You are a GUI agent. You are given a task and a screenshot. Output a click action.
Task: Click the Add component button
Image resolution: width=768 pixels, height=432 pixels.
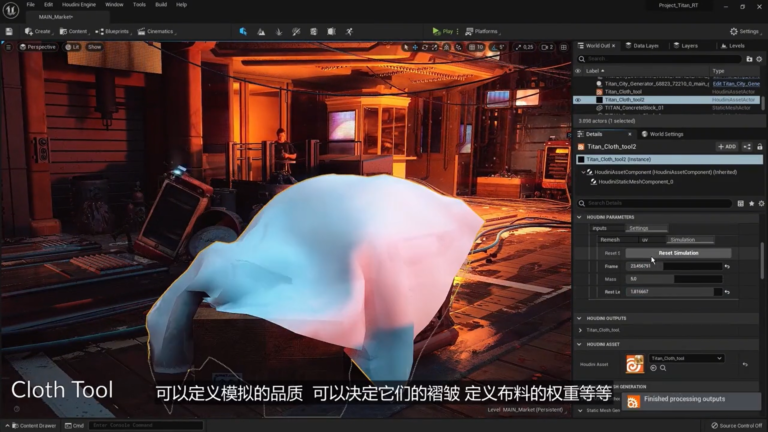(727, 146)
